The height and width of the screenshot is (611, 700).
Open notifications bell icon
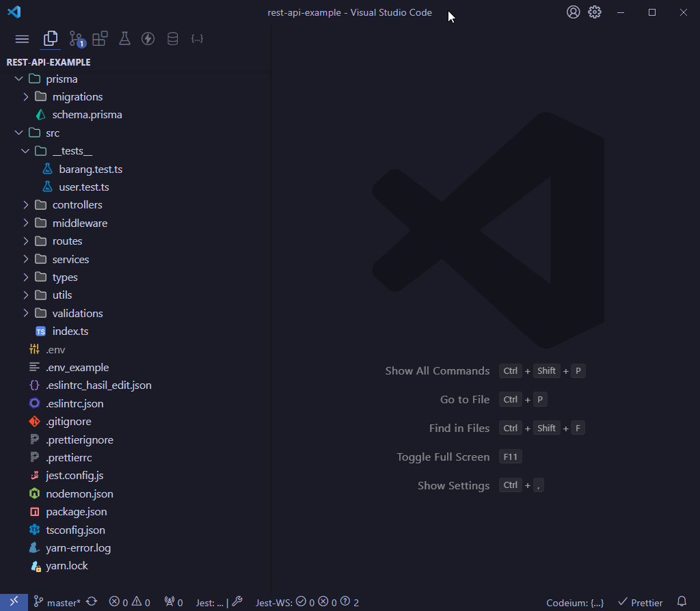point(682,602)
